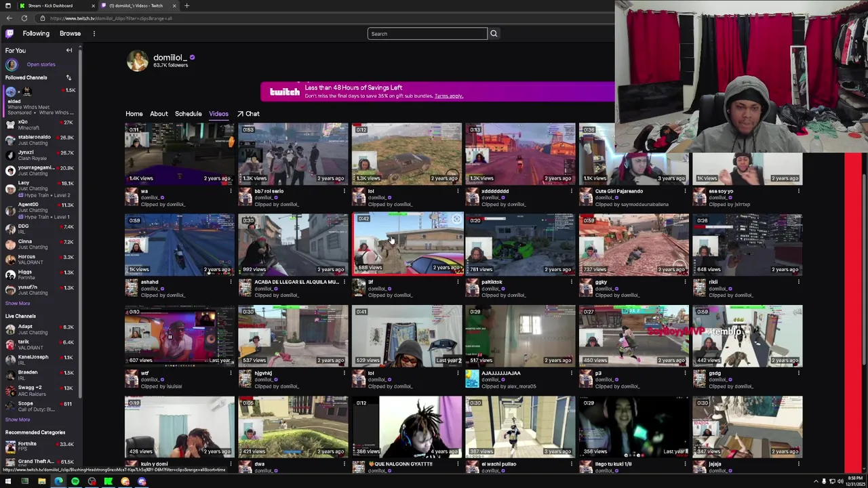Expand Show More under Live Channels

click(x=18, y=420)
